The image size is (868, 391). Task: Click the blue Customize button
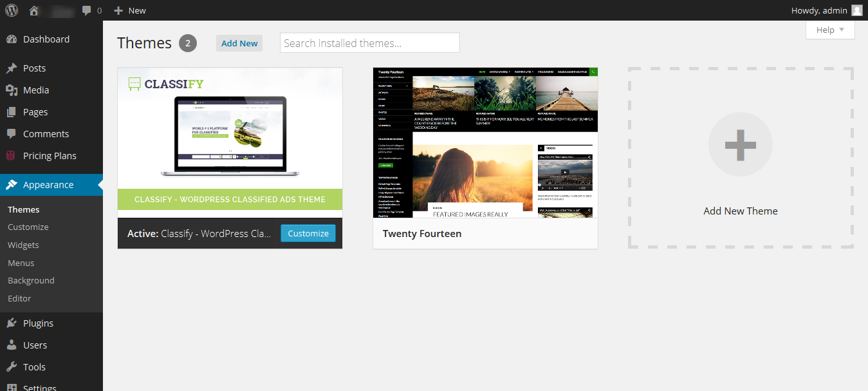[308, 233]
